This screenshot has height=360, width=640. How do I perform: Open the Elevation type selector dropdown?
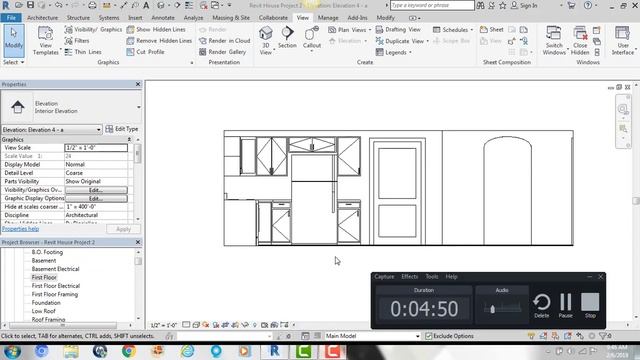[139, 107]
